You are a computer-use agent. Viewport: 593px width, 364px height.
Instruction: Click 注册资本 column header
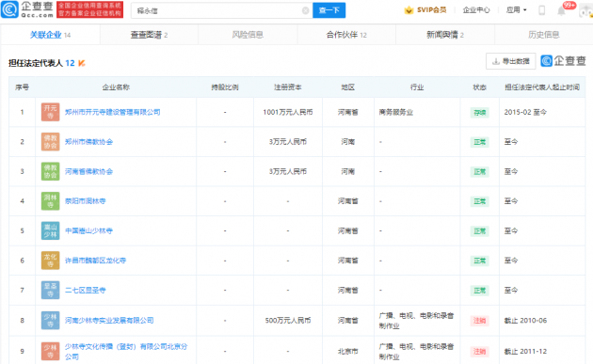pos(288,87)
